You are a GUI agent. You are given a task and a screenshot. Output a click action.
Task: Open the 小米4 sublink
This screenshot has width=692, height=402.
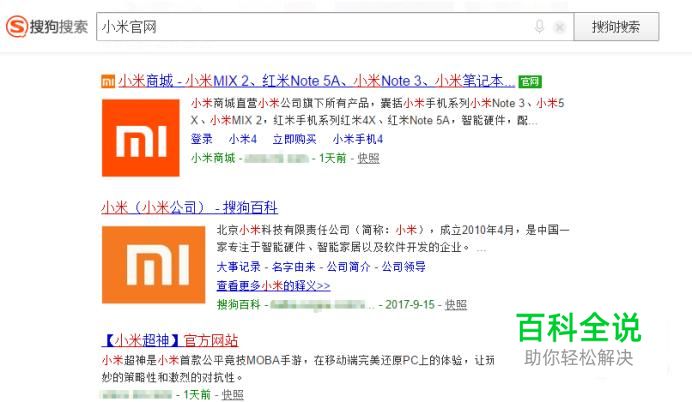coord(243,139)
